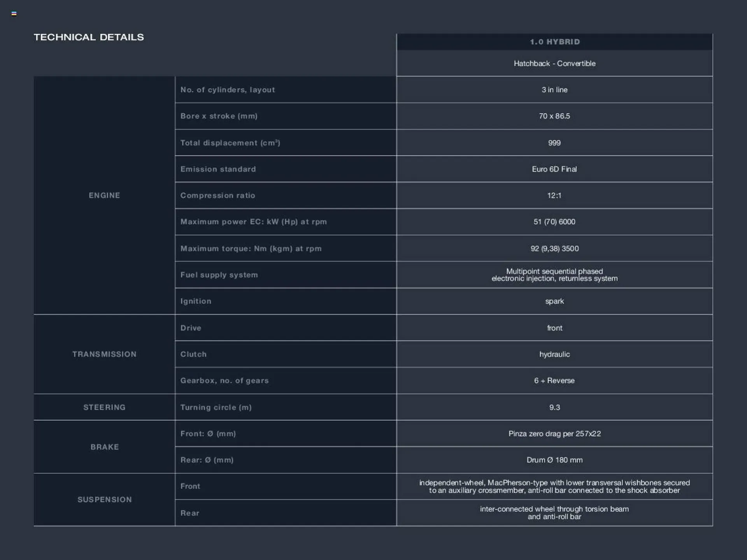Select the SUSPENSION category cell
Screen dimensions: 747x560
104,499
